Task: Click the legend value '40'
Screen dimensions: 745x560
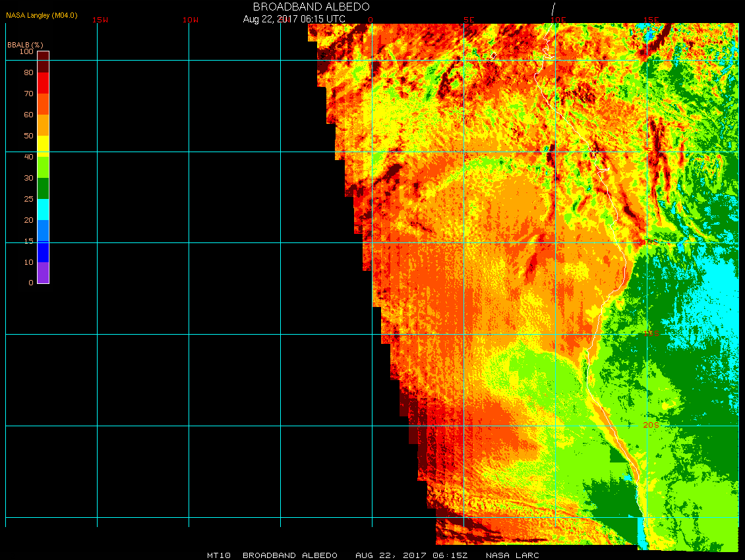Action: click(29, 157)
